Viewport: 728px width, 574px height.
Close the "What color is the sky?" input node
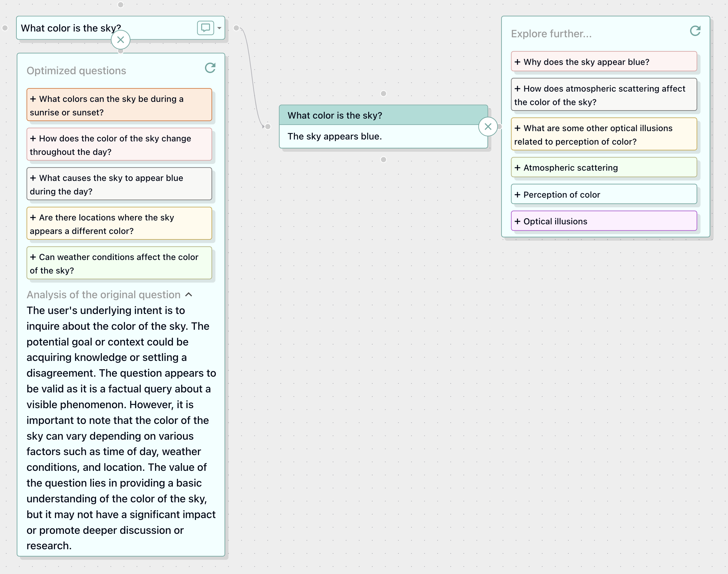(120, 40)
